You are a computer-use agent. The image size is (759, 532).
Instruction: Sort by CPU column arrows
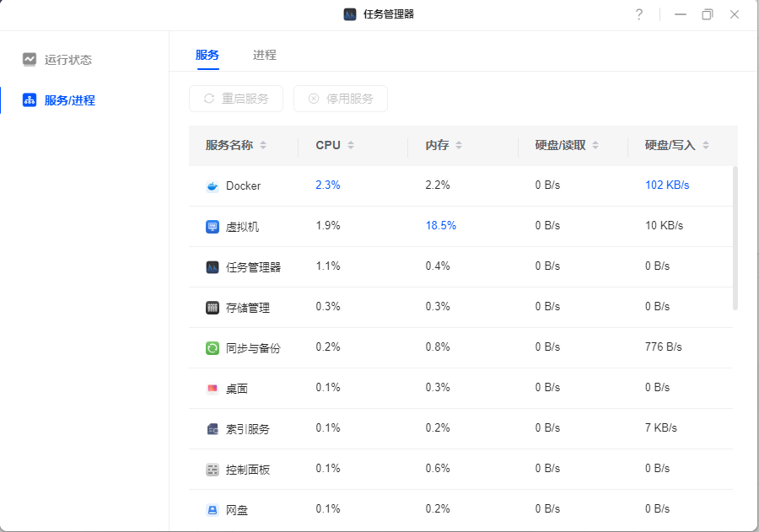click(351, 145)
